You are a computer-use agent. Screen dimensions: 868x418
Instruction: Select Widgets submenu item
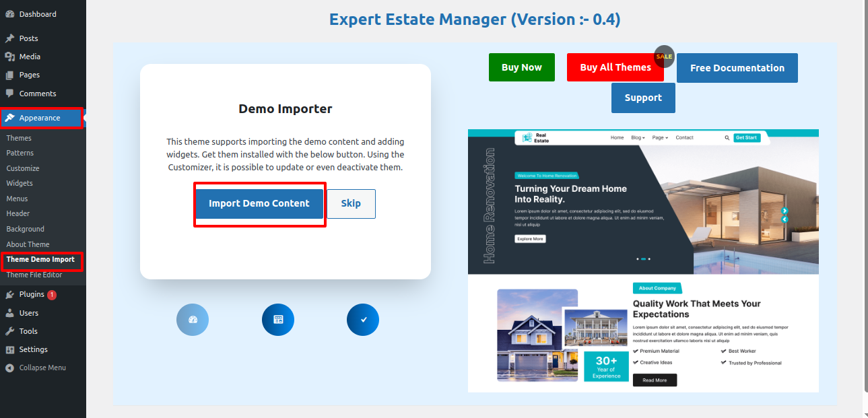(x=20, y=183)
